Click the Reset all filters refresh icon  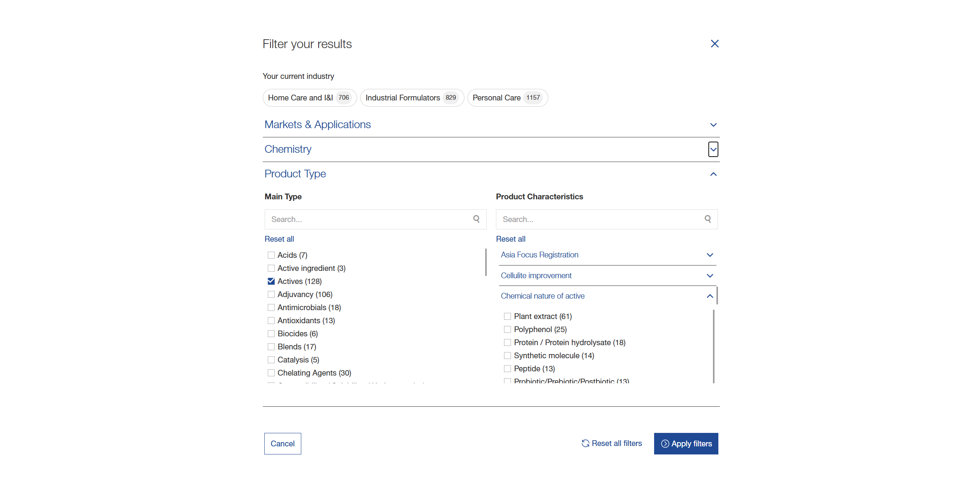(x=585, y=443)
